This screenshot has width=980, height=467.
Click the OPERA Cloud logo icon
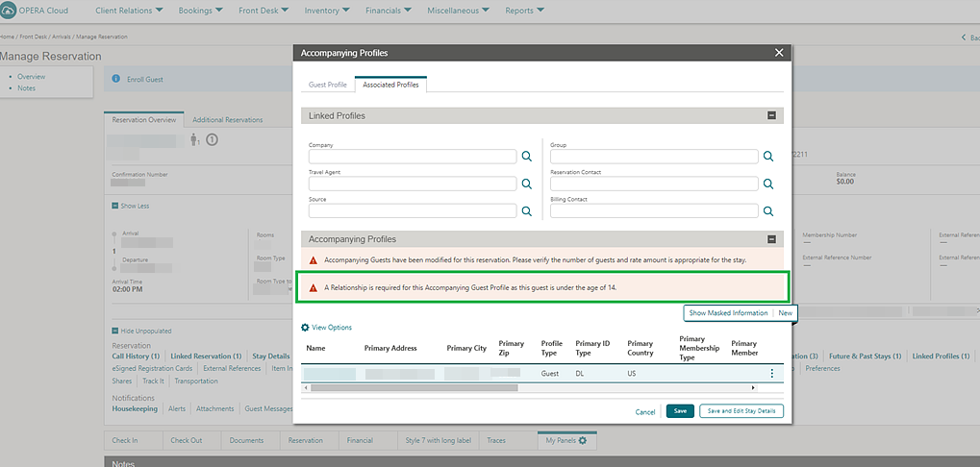9,11
